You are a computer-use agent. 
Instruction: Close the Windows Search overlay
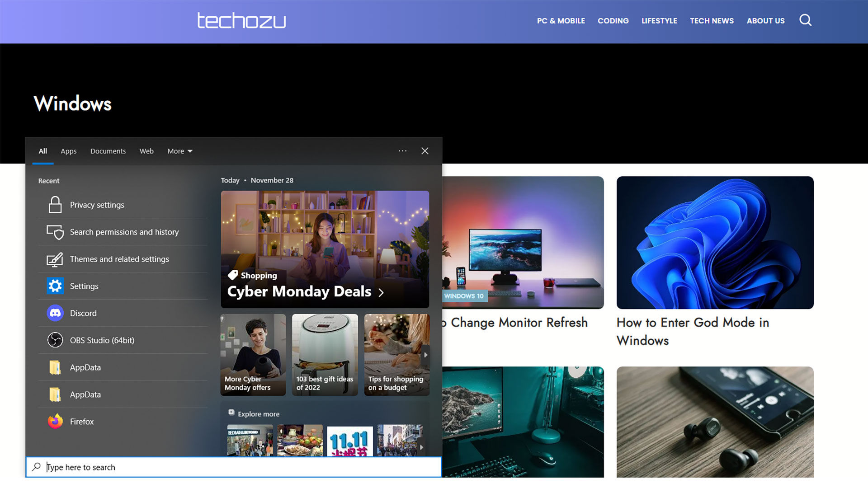coord(425,150)
